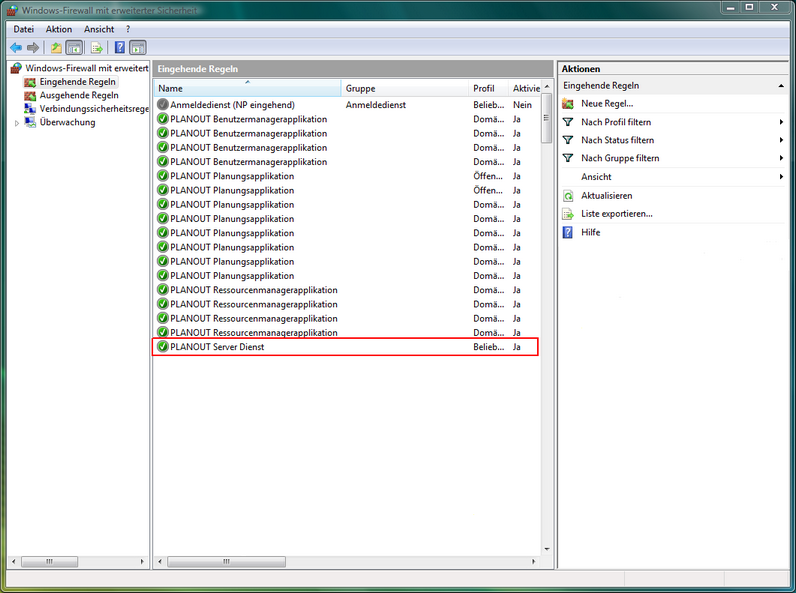Click green check icon of PLANOUT Server Dienst
The height and width of the screenshot is (593, 796).
163,347
